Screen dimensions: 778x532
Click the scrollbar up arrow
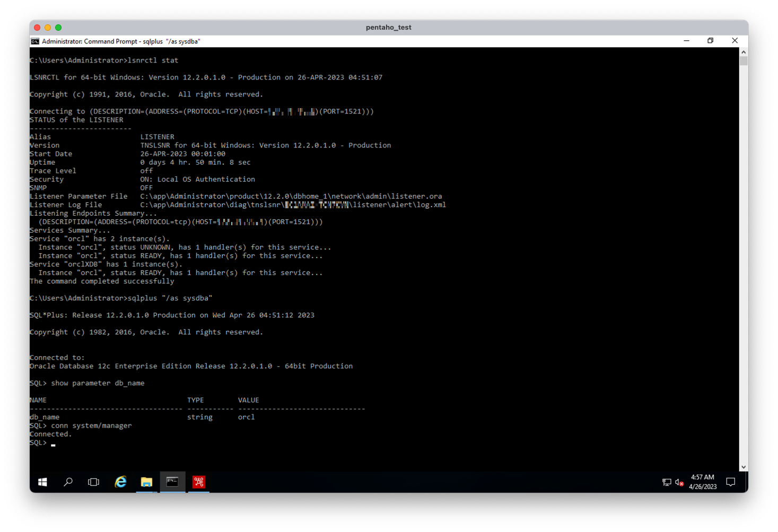pyautogui.click(x=744, y=52)
